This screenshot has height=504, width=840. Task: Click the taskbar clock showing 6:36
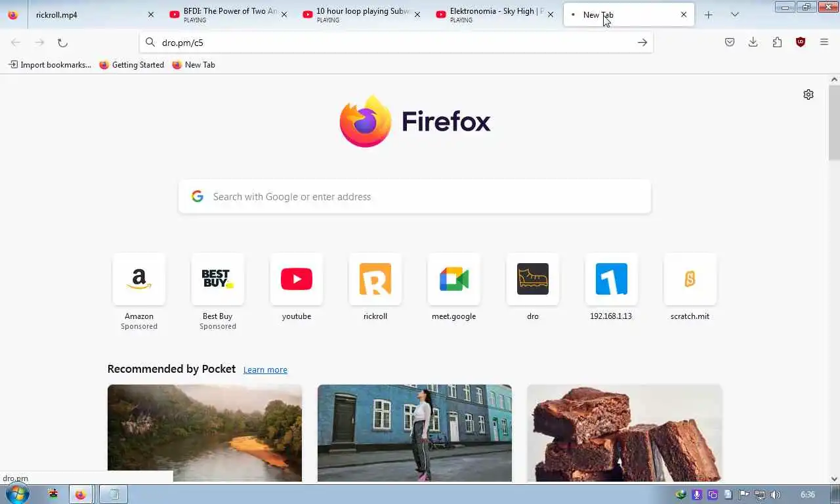point(808,495)
